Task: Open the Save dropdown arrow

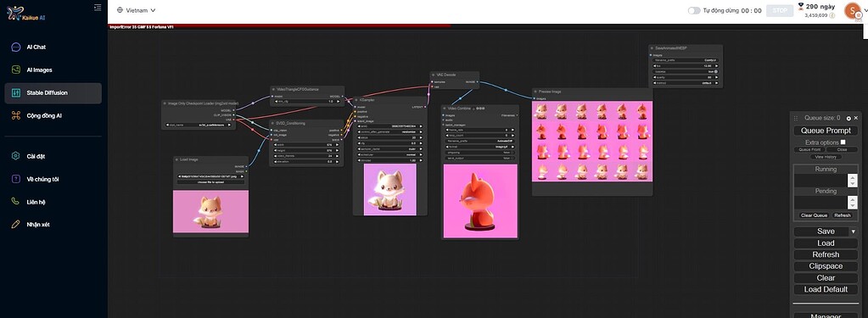Action: click(853, 232)
